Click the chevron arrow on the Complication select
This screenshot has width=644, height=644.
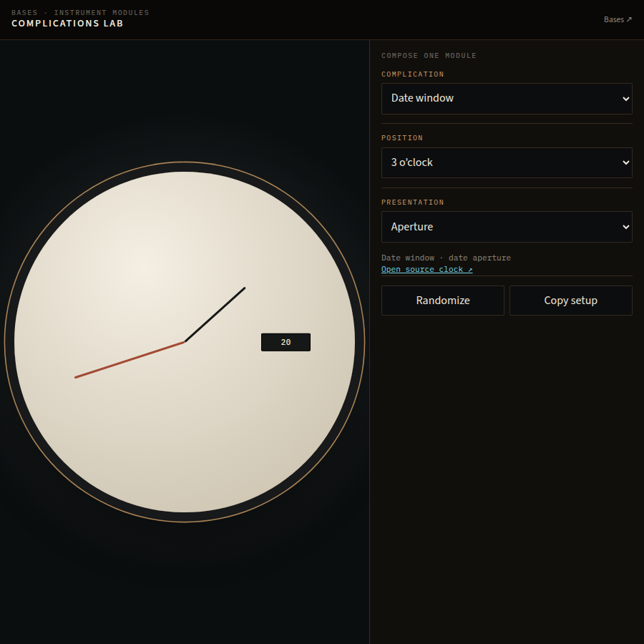click(625, 99)
